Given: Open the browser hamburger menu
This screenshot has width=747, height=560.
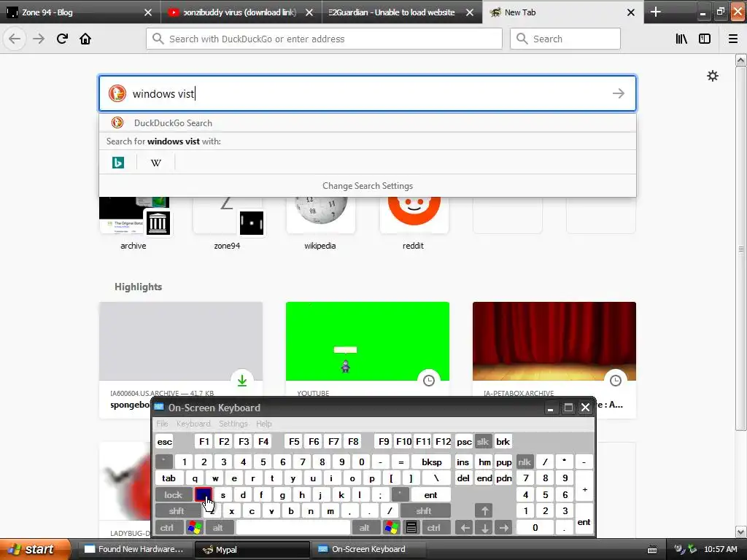Looking at the screenshot, I should pyautogui.click(x=733, y=39).
